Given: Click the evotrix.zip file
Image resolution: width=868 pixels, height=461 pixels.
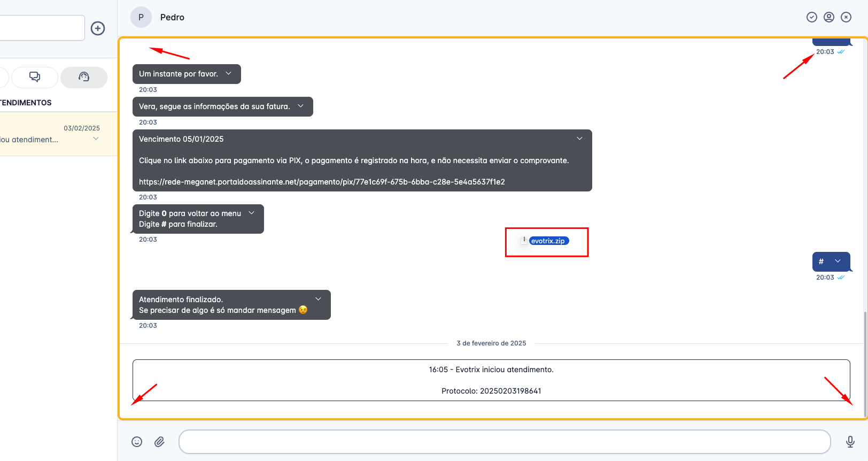Looking at the screenshot, I should (548, 241).
